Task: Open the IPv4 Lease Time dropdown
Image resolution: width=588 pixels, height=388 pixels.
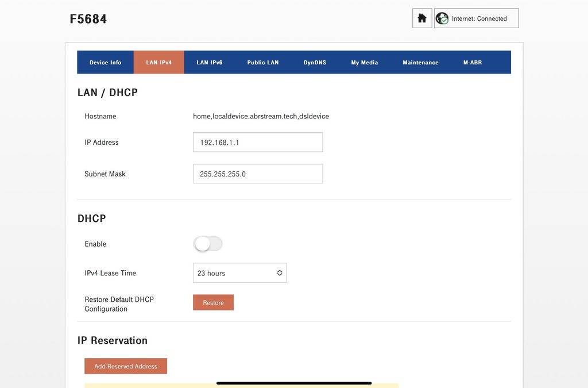Action: pyautogui.click(x=239, y=273)
